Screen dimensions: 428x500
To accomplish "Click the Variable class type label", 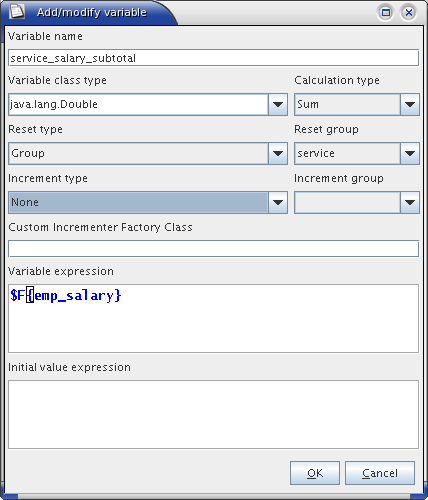I will (x=57, y=80).
